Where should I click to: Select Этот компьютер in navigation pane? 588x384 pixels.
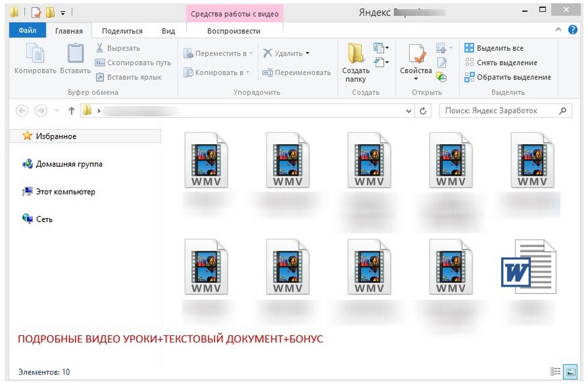[x=59, y=192]
